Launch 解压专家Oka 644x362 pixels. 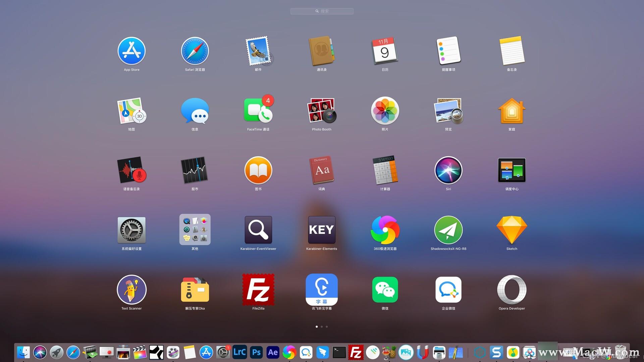(x=195, y=289)
